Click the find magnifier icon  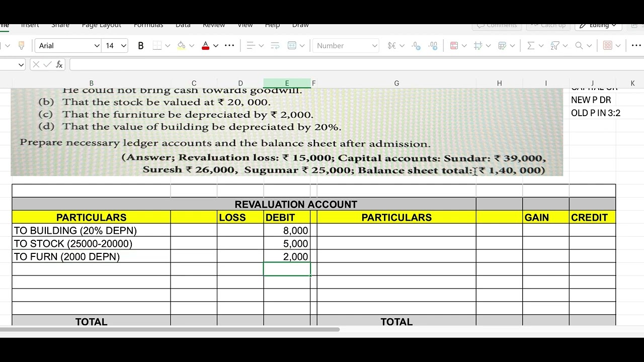coord(579,46)
